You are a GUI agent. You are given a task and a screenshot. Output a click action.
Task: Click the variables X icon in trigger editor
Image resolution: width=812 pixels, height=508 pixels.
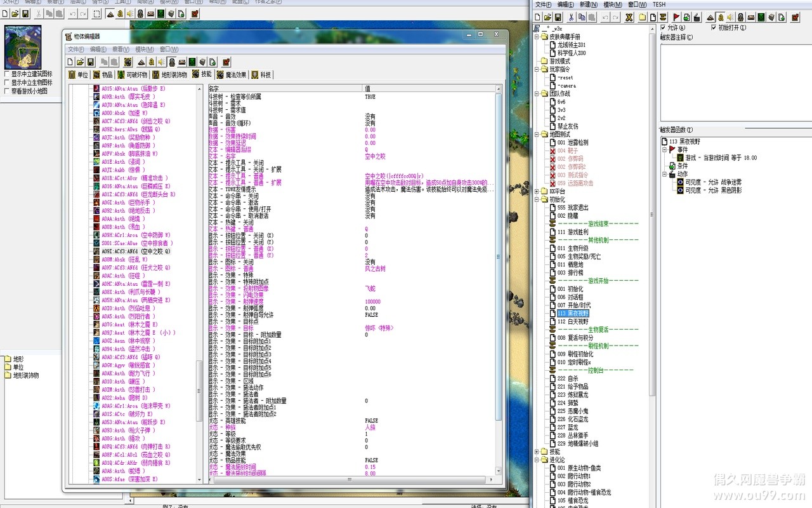[x=629, y=17]
